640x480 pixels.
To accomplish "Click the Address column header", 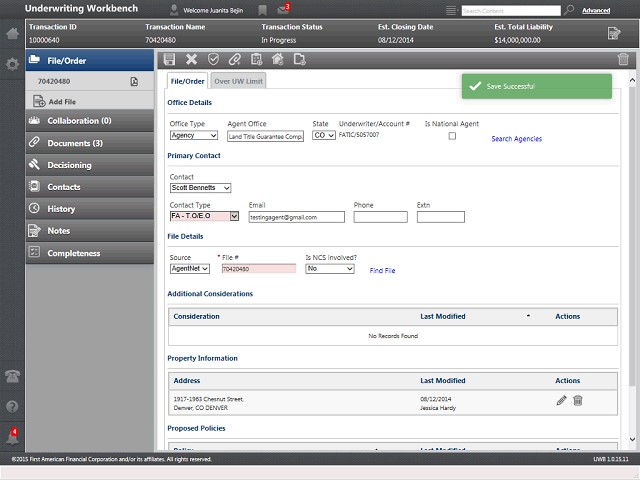I will click(x=187, y=380).
